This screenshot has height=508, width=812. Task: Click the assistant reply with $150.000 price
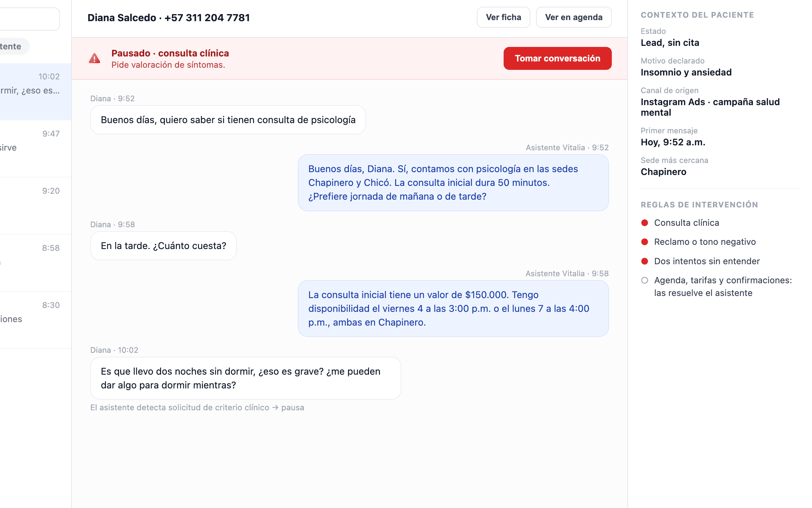pos(453,309)
